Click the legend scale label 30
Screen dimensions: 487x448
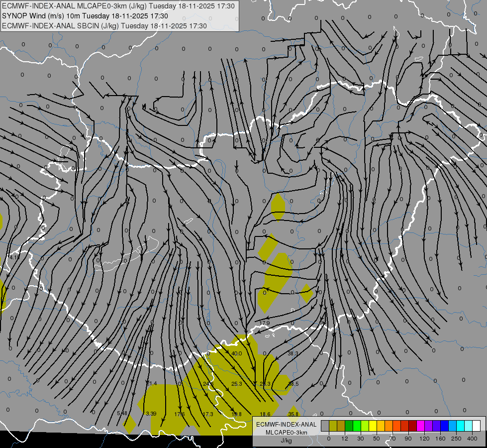361,439
